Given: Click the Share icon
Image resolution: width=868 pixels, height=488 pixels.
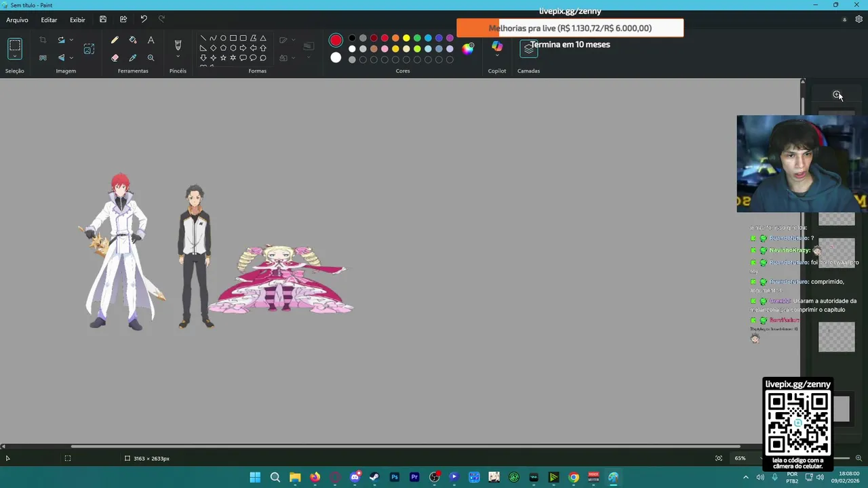Looking at the screenshot, I should (x=123, y=20).
